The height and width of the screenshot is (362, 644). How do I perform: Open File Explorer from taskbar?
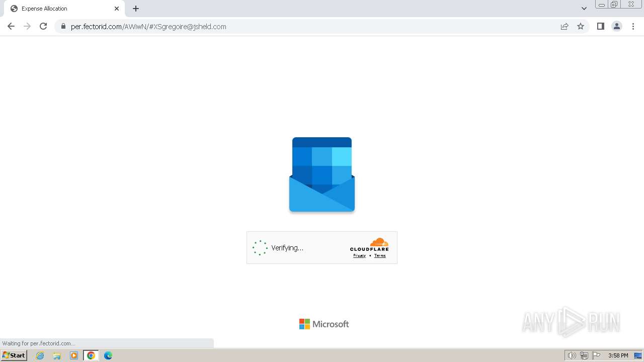tap(57, 355)
